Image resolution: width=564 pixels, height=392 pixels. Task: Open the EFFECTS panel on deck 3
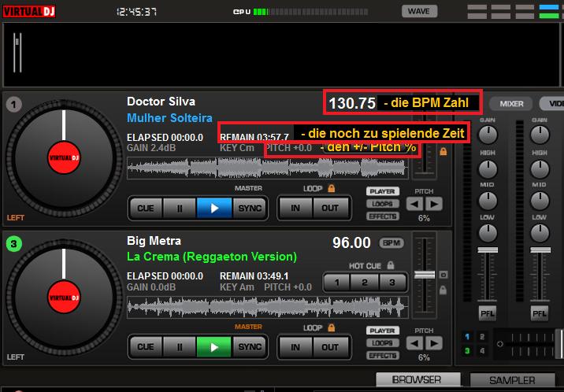(x=383, y=355)
